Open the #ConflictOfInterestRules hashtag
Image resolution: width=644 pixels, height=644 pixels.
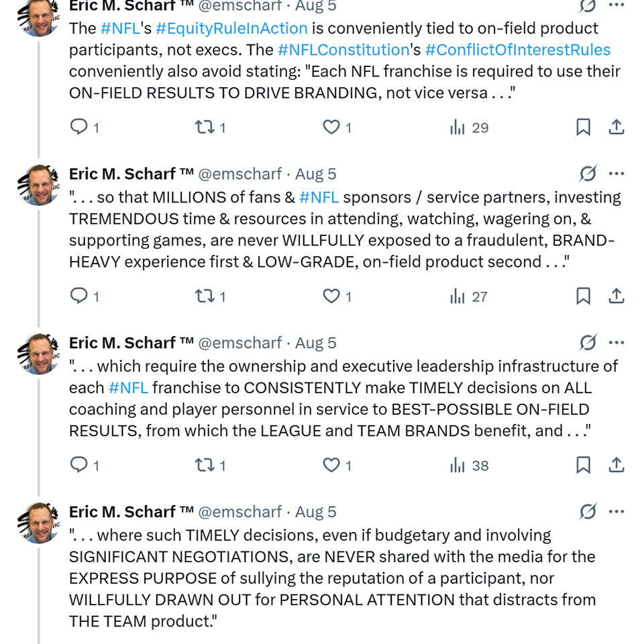517,50
